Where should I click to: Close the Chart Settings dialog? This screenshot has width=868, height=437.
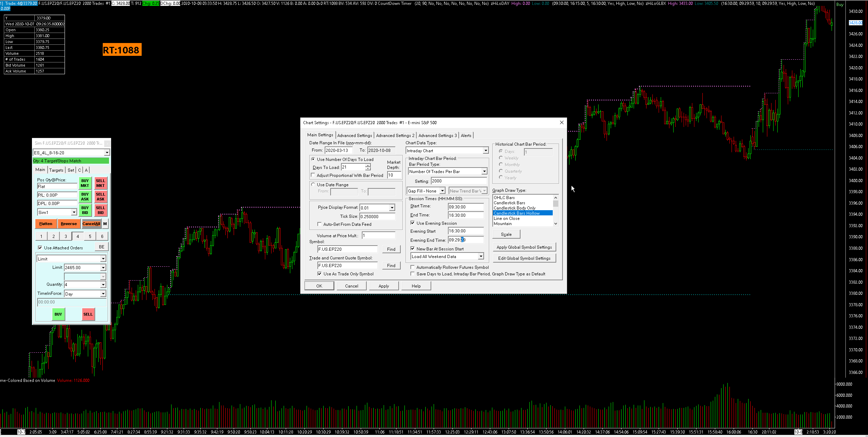(561, 122)
